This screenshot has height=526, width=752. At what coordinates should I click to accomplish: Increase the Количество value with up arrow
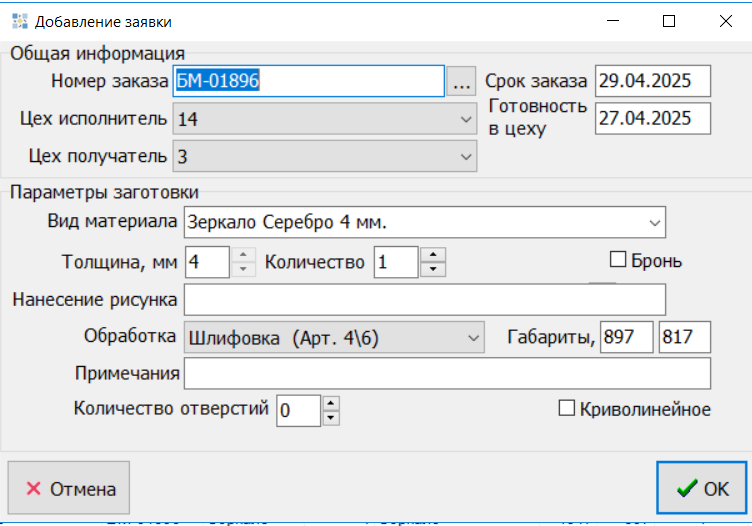pos(432,255)
